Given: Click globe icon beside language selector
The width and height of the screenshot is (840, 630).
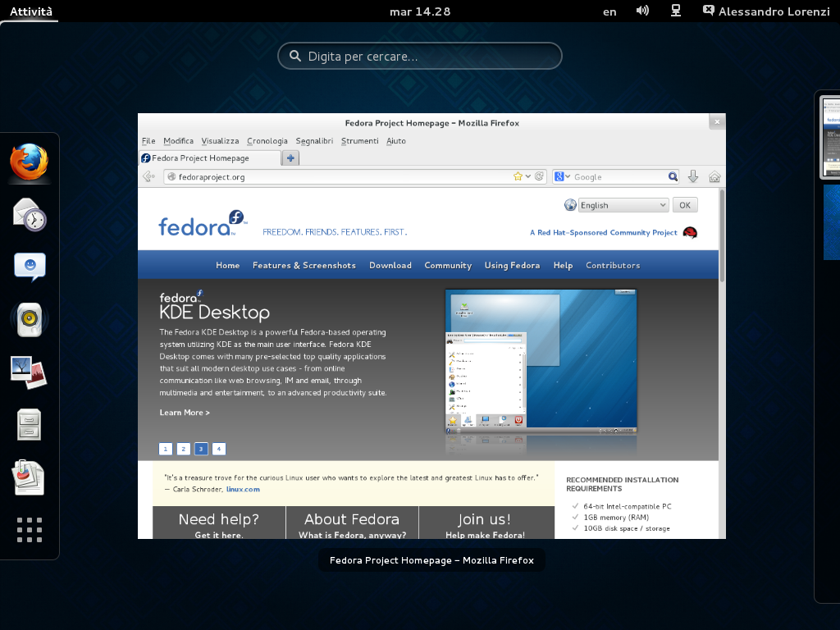Looking at the screenshot, I should (x=570, y=204).
